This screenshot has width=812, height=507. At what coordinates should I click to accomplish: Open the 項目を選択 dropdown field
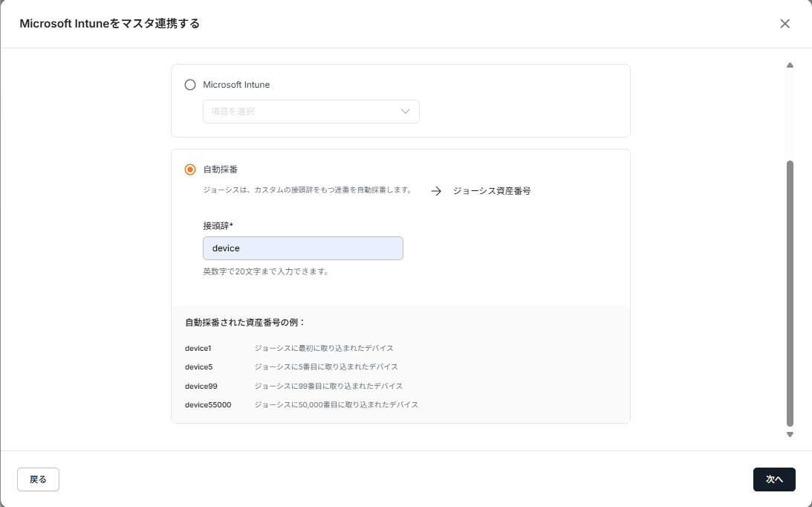(x=301, y=112)
